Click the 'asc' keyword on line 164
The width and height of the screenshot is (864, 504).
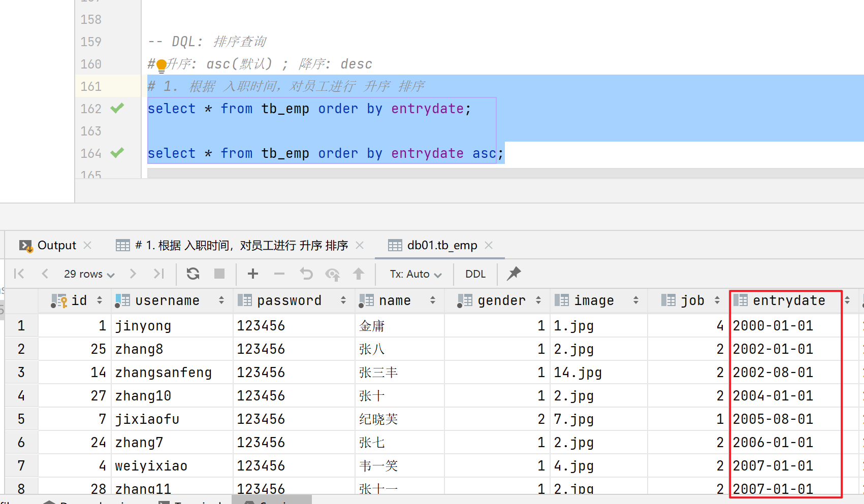pos(484,153)
